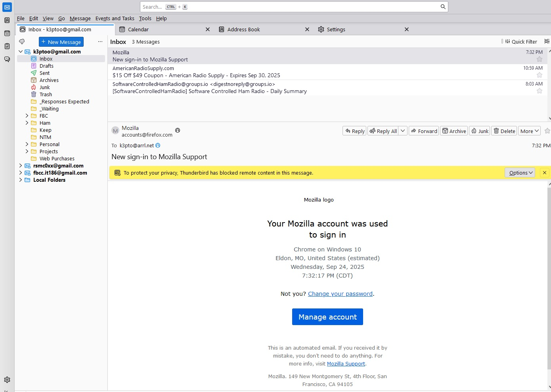Open the _Responses Expected folder
This screenshot has height=392, width=551.
point(61,102)
